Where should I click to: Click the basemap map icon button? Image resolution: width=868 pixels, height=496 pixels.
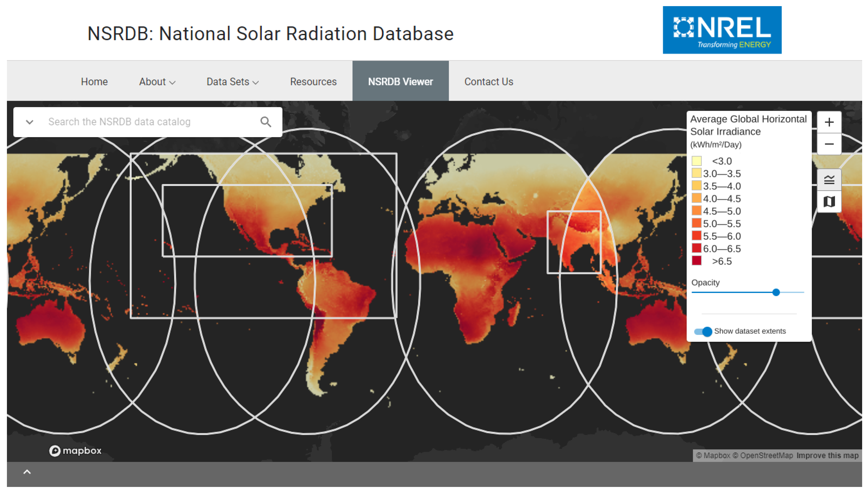(829, 202)
